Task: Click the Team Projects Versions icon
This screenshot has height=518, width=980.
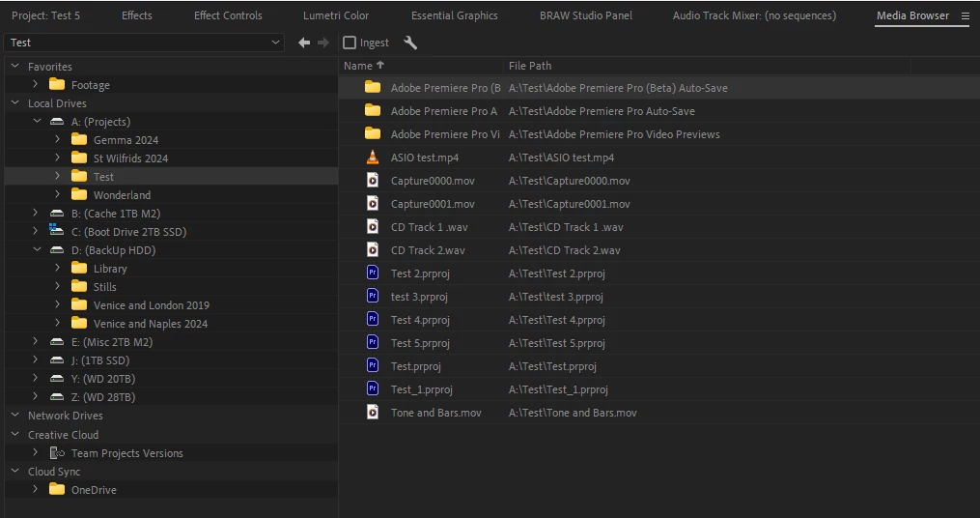Action: click(57, 453)
